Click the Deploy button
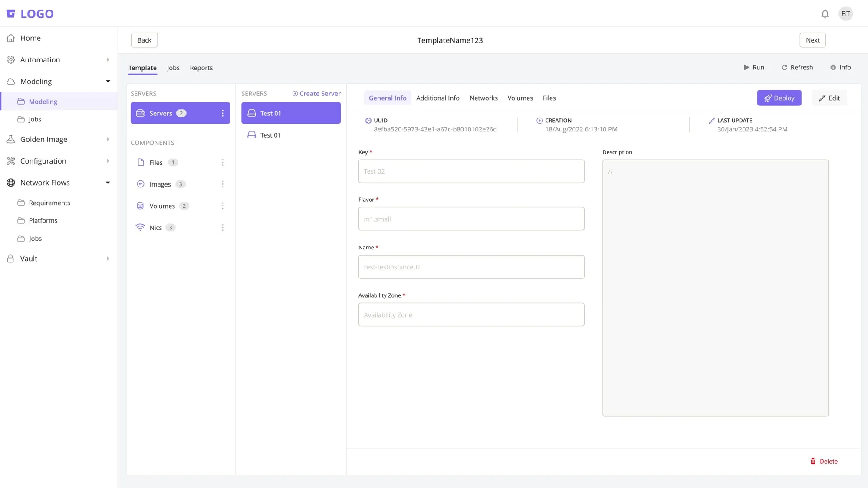The width and height of the screenshot is (868, 488). point(779,98)
